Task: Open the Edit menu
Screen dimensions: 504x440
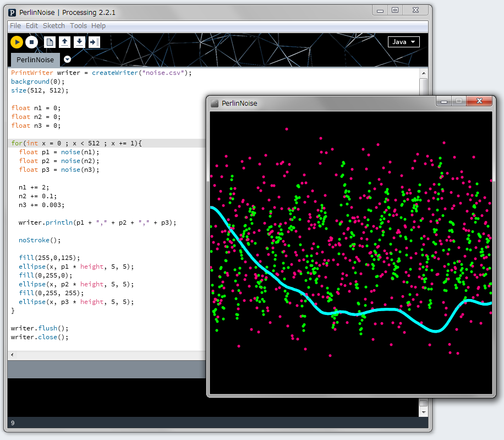Action: point(32,26)
